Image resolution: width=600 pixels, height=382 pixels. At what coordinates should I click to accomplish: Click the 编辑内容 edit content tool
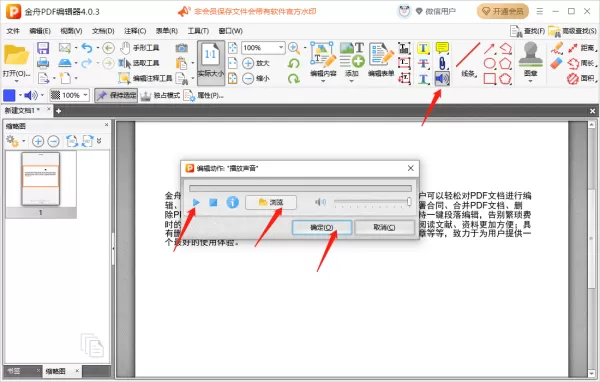[323, 59]
